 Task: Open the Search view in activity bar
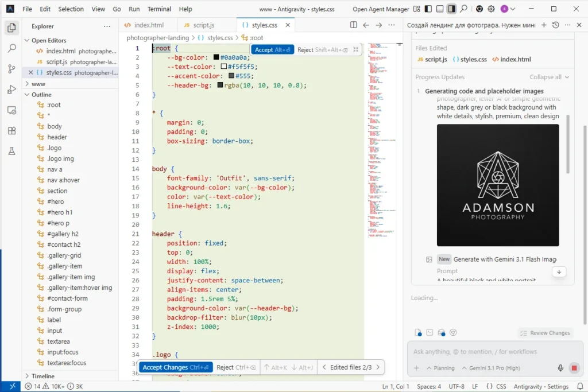[11, 48]
